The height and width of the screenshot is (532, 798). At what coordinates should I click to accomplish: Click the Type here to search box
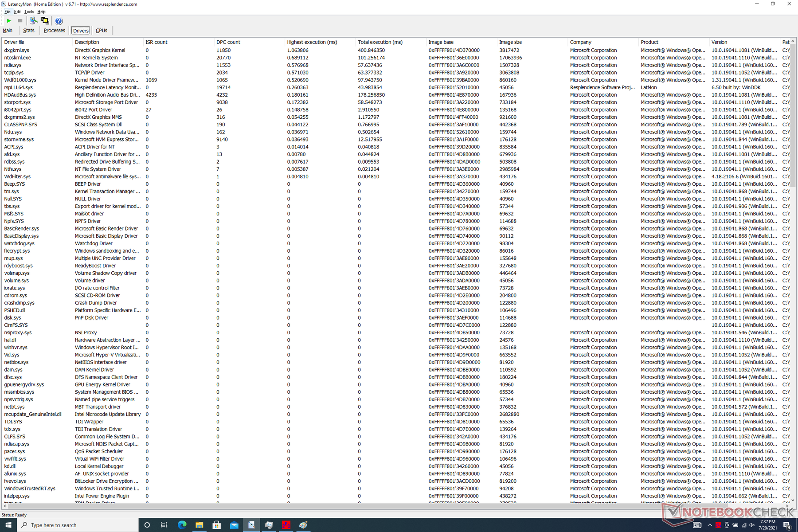click(x=78, y=525)
